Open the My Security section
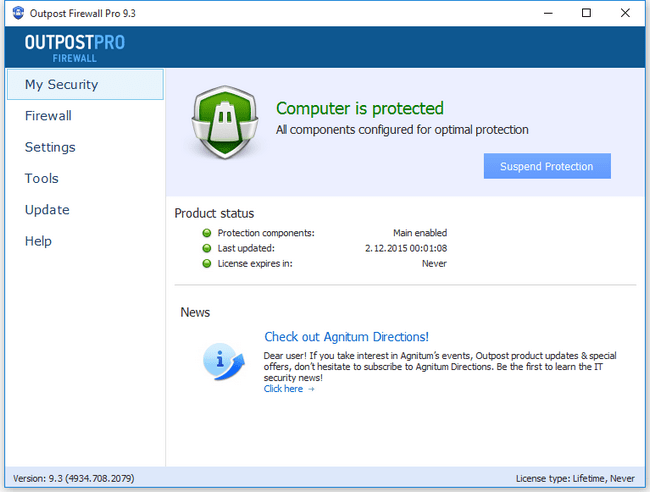 click(85, 85)
